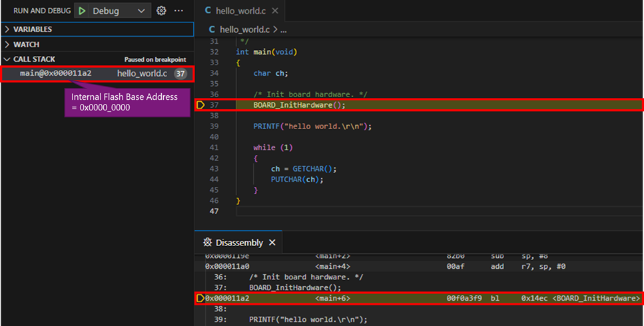This screenshot has width=644, height=326.
Task: Collapse the CALL STACK section
Action: pyautogui.click(x=7, y=59)
